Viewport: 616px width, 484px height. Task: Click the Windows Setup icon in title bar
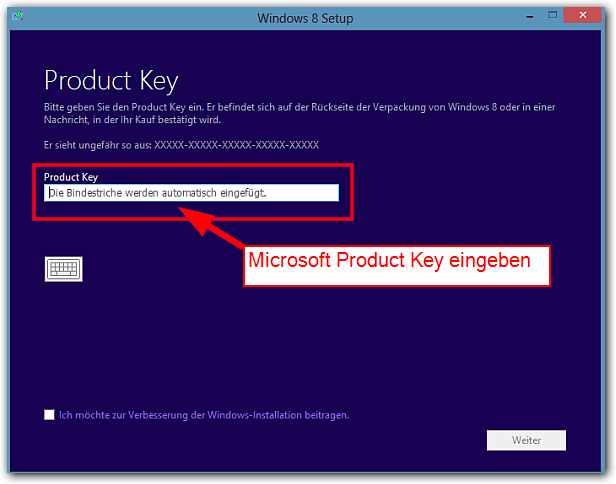18,16
